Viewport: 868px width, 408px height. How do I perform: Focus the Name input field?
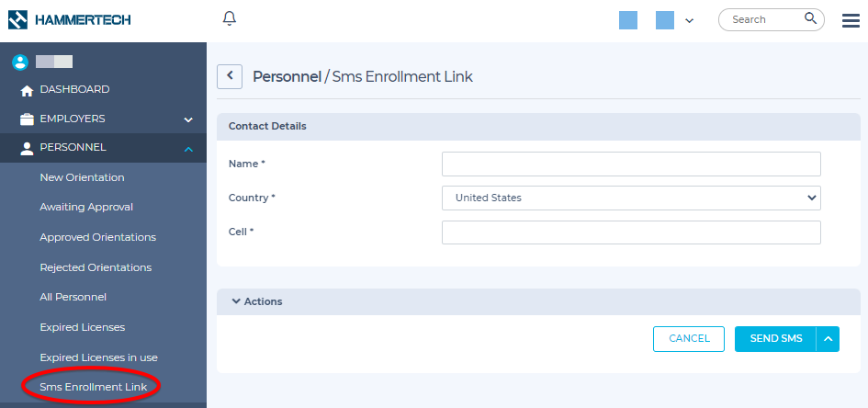click(631, 164)
